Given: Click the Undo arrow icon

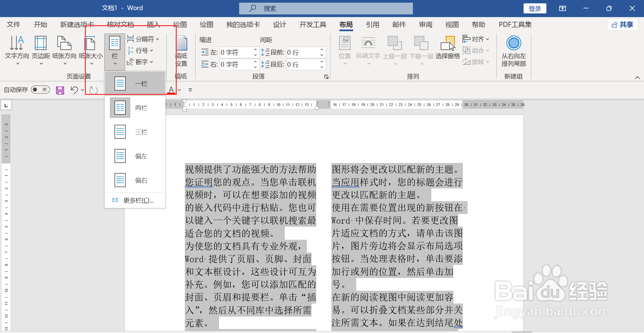Looking at the screenshot, I should (x=74, y=90).
